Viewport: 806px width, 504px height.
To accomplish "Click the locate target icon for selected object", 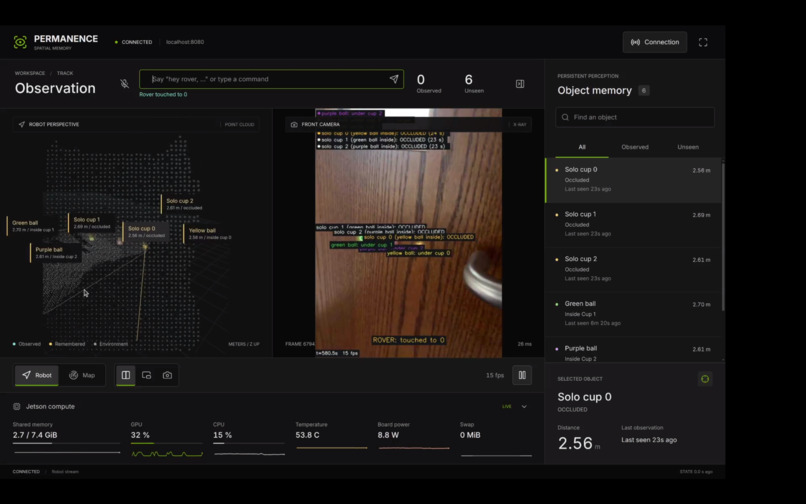I will pos(705,379).
